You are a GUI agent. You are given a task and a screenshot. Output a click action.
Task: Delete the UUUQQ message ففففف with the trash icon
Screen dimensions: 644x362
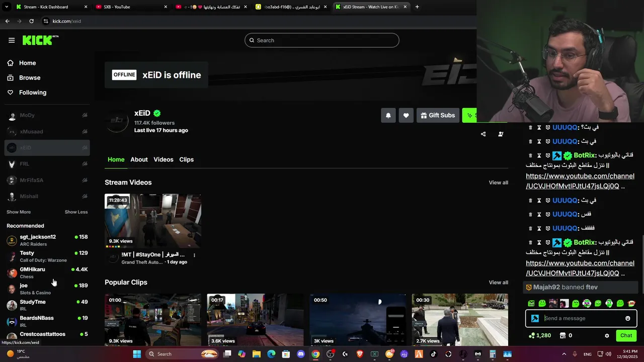[530, 228]
